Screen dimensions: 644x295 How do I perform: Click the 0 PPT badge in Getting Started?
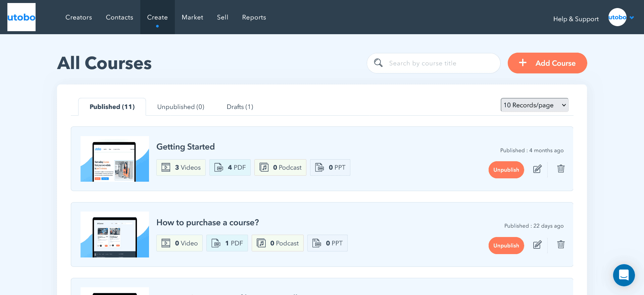(330, 167)
